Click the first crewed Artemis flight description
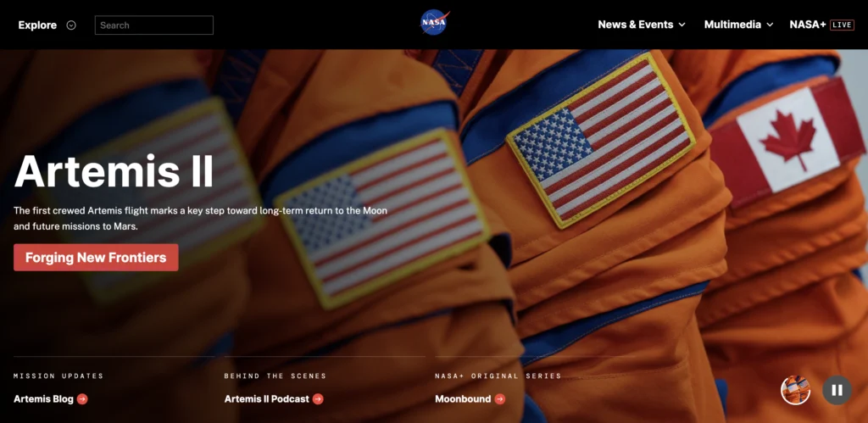The height and width of the screenshot is (423, 868). tap(200, 219)
